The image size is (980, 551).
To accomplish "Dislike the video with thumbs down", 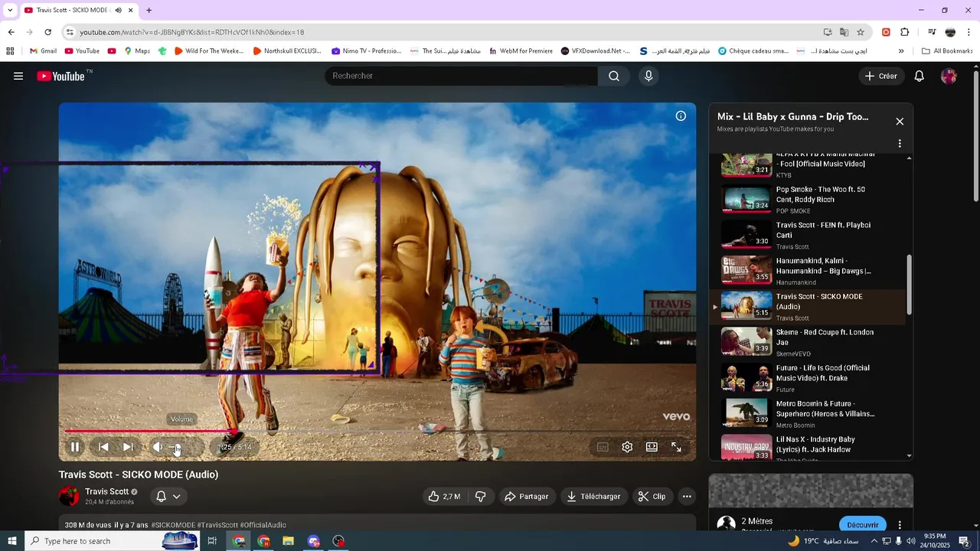I will pos(481,497).
